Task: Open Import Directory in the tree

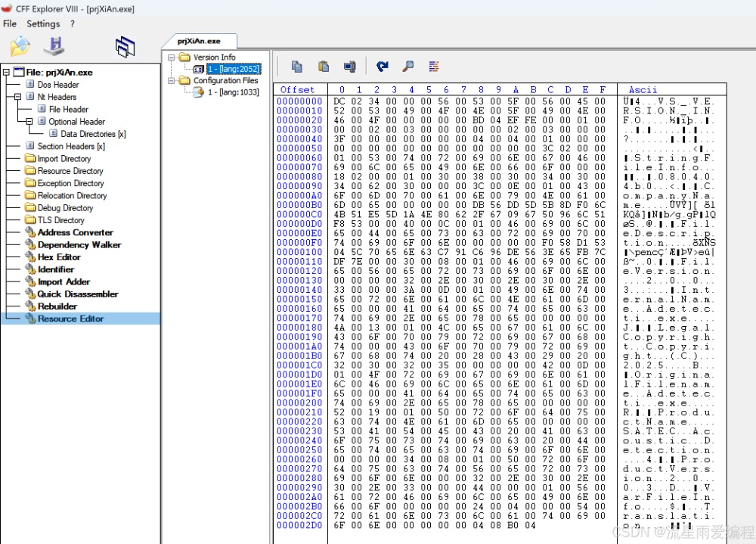Action: (x=64, y=159)
